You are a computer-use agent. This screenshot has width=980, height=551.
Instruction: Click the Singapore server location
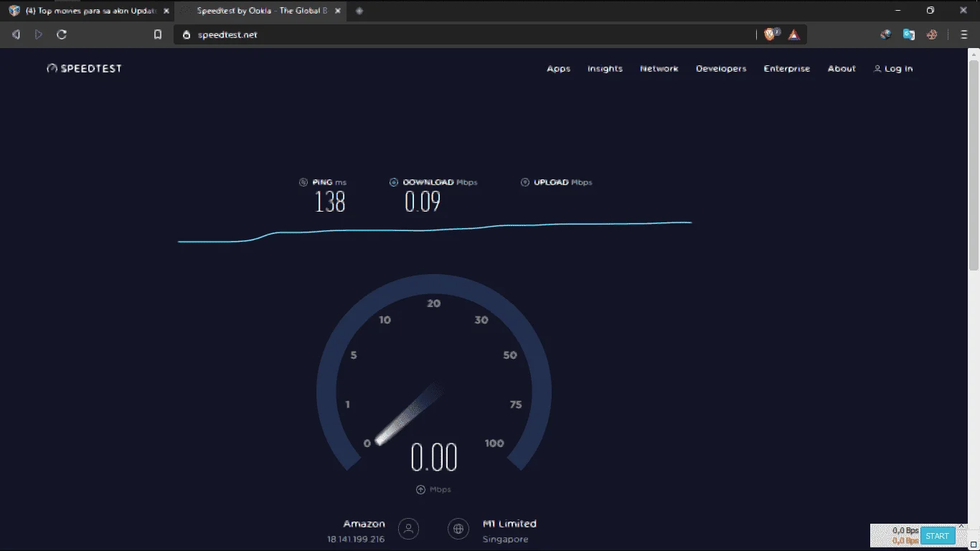[x=505, y=539]
